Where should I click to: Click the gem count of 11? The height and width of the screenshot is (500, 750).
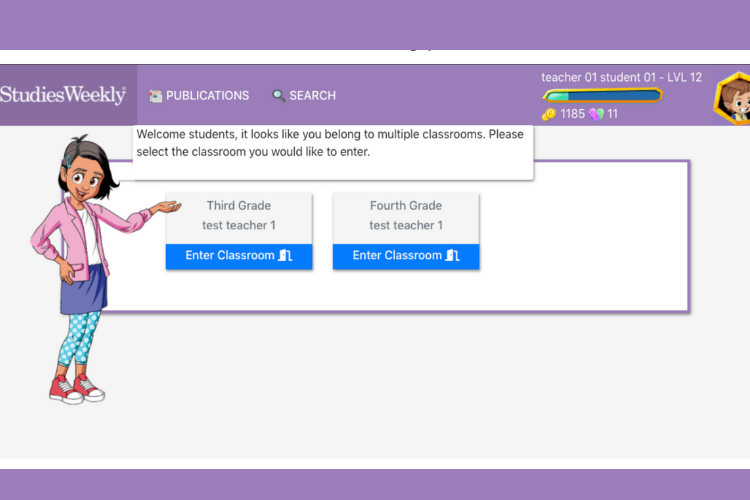(x=612, y=114)
